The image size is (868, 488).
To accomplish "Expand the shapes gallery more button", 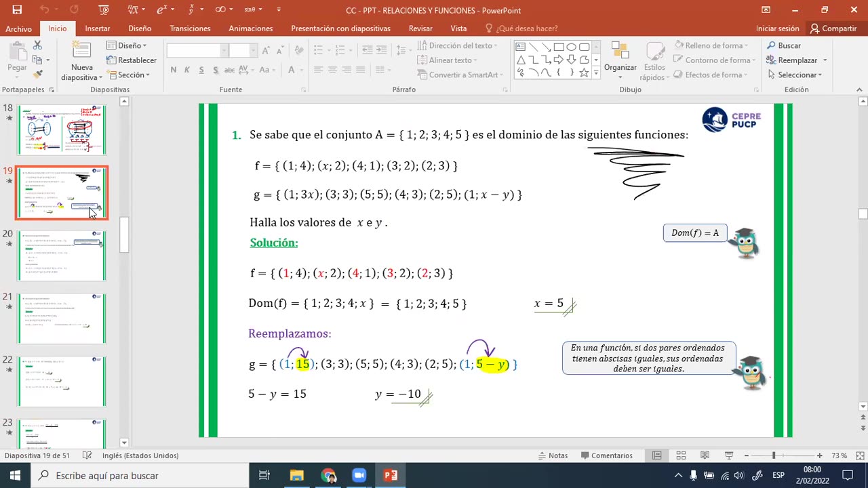I will [596, 73].
